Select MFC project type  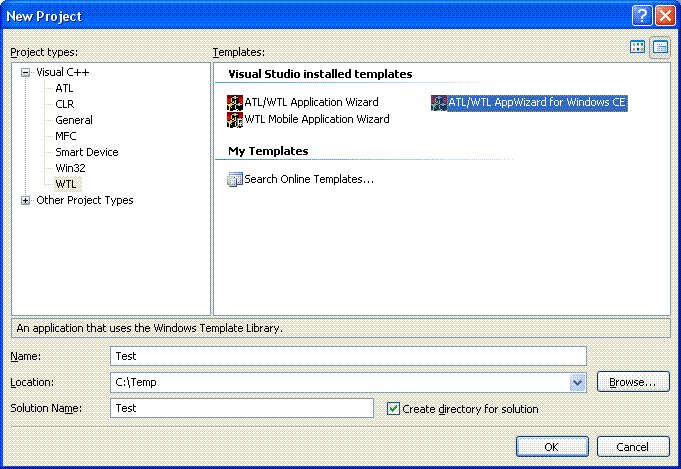66,136
